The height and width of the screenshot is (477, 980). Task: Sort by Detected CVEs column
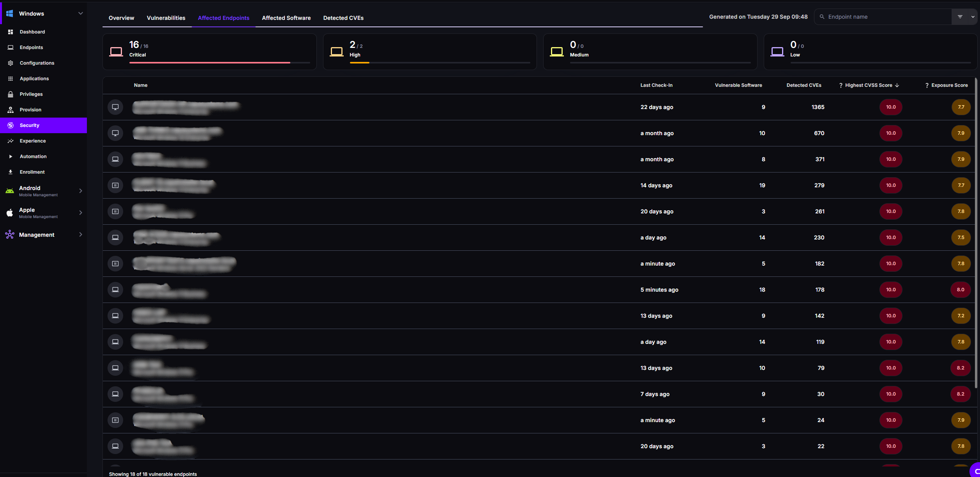click(804, 85)
